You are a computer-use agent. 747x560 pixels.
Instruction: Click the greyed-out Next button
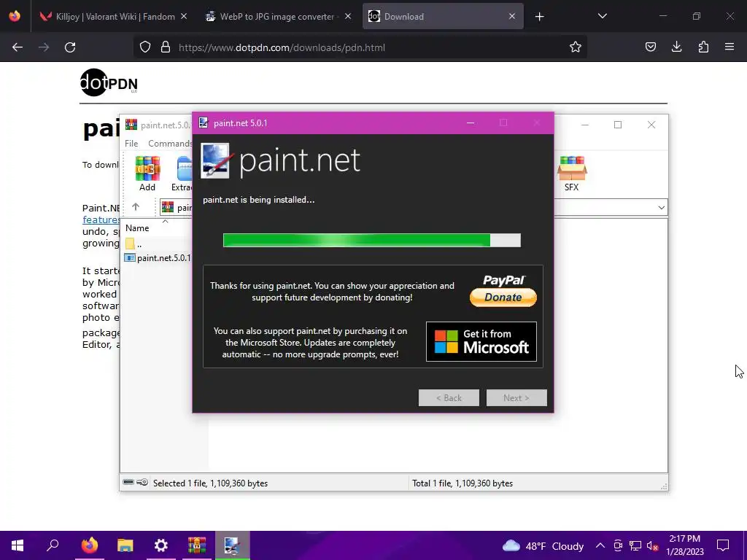click(x=516, y=397)
